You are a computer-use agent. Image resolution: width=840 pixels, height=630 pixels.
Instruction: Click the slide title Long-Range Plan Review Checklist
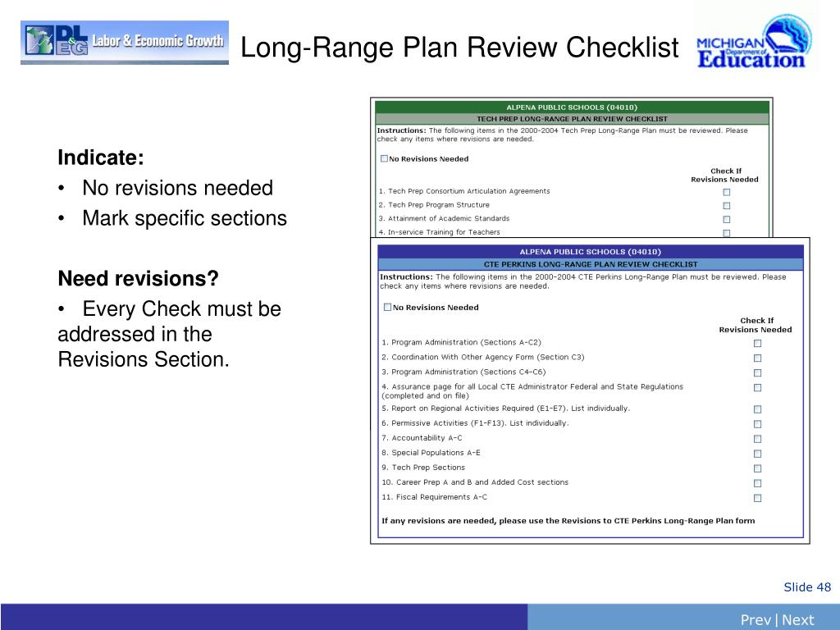pyautogui.click(x=459, y=47)
